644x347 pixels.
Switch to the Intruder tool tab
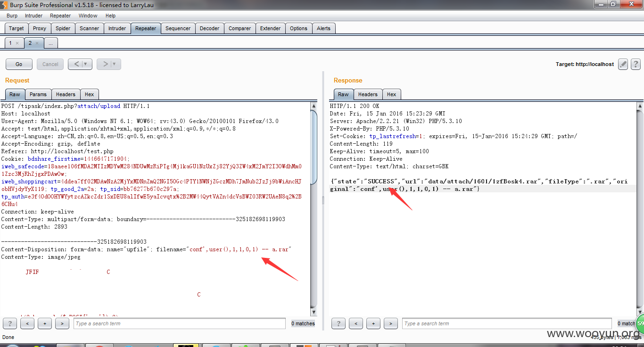(117, 28)
